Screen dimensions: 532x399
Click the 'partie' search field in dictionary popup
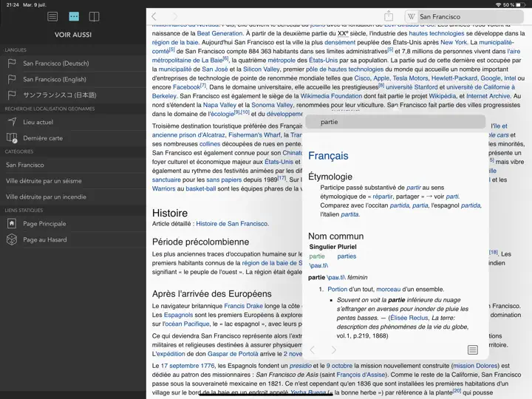(395, 122)
